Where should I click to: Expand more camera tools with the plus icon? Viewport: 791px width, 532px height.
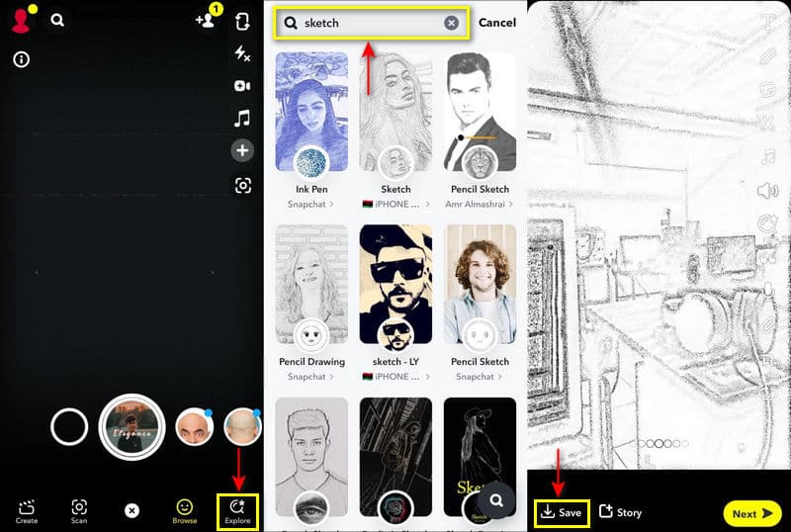pyautogui.click(x=242, y=150)
